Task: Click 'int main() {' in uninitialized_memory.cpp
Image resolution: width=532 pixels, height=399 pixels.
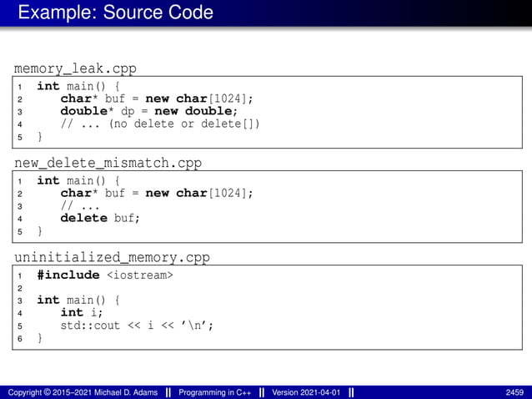Action: tap(78, 301)
